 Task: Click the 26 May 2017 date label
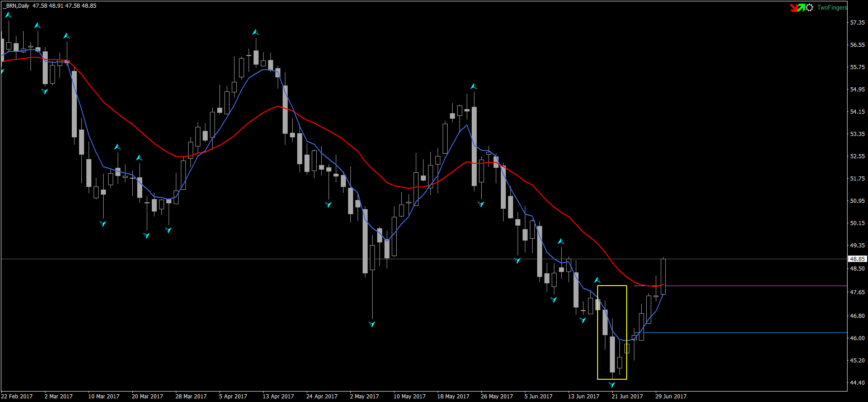pyautogui.click(x=497, y=396)
